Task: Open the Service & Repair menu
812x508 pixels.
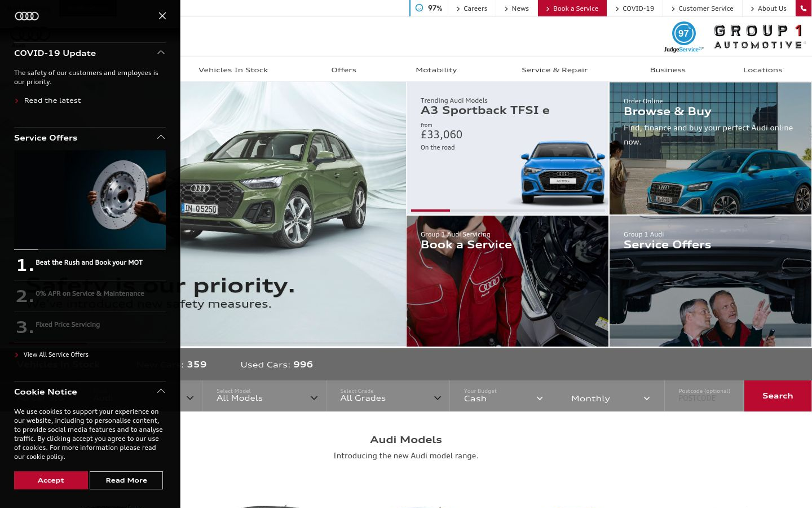Action: coord(555,70)
